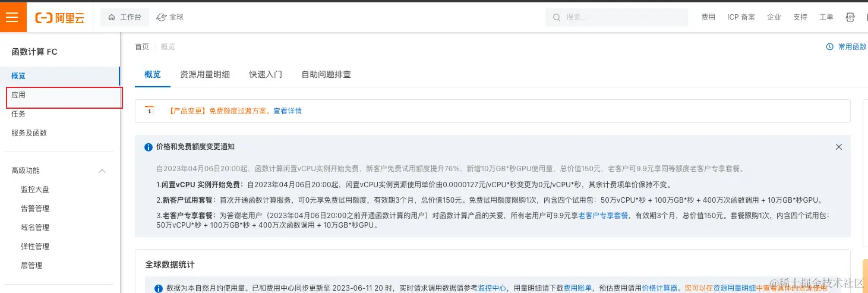Open the 支持 menu
Screen dimensions: 868x293
[x=800, y=17]
